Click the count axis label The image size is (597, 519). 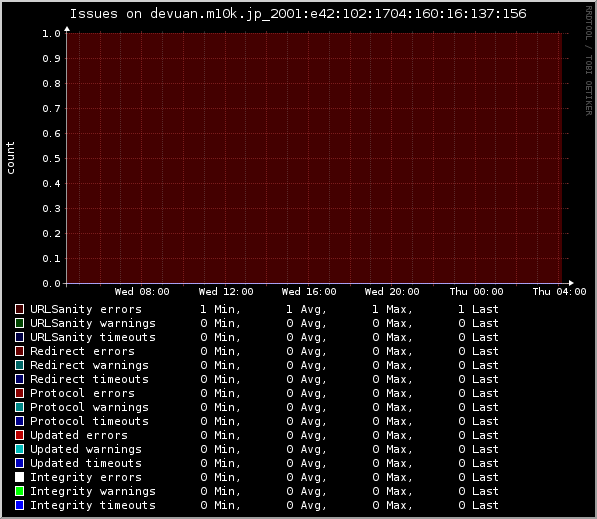pos(10,158)
